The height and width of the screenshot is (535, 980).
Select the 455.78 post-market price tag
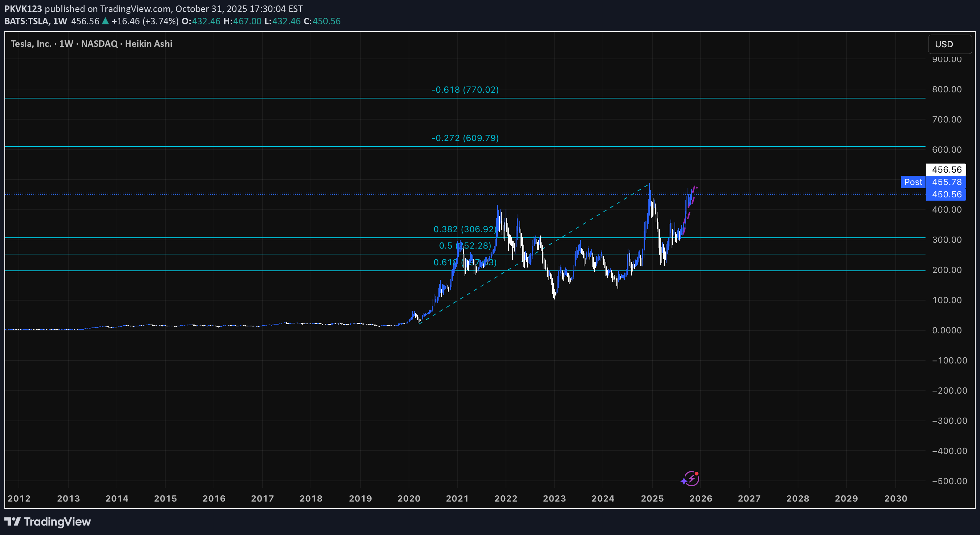click(946, 182)
